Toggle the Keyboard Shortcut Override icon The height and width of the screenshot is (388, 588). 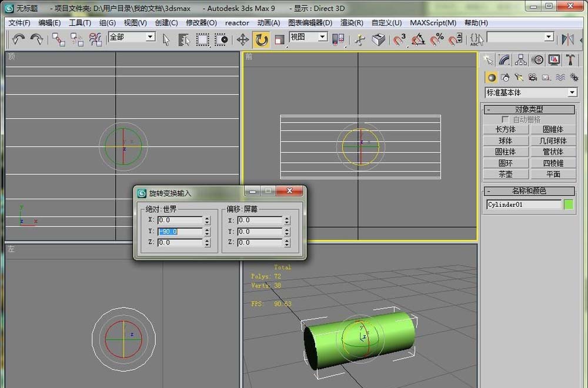pos(378,39)
